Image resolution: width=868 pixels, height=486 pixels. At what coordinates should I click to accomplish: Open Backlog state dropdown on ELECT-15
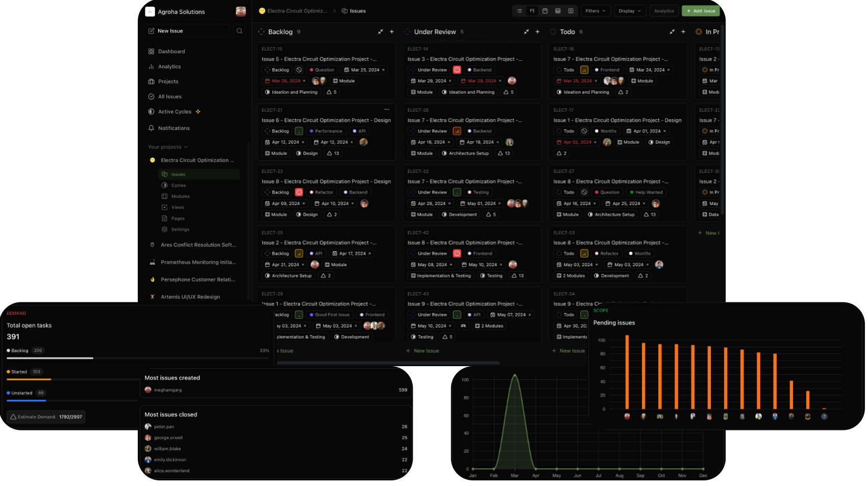tap(277, 70)
